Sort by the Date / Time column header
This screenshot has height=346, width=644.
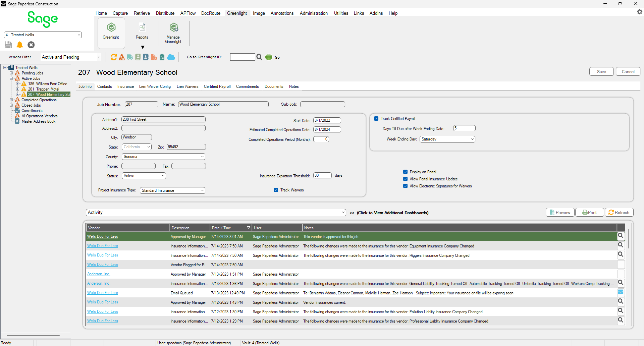point(231,228)
